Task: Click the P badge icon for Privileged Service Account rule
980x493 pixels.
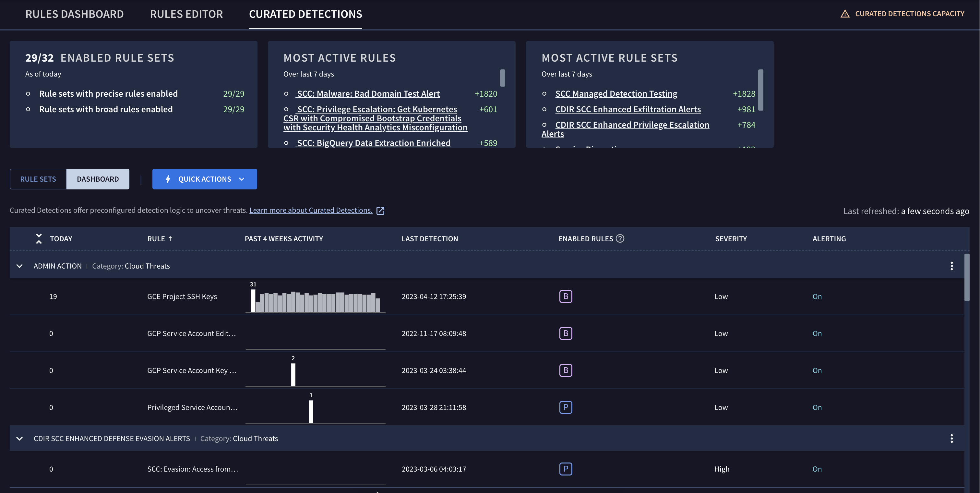Action: click(565, 407)
